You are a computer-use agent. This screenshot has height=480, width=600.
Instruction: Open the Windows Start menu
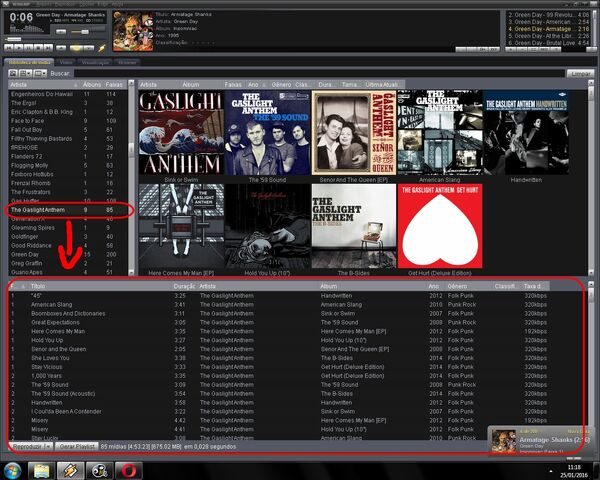point(12,471)
